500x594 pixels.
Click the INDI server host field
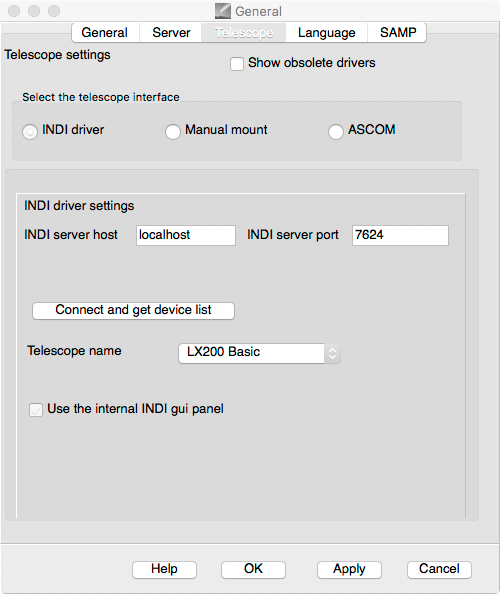[186, 235]
